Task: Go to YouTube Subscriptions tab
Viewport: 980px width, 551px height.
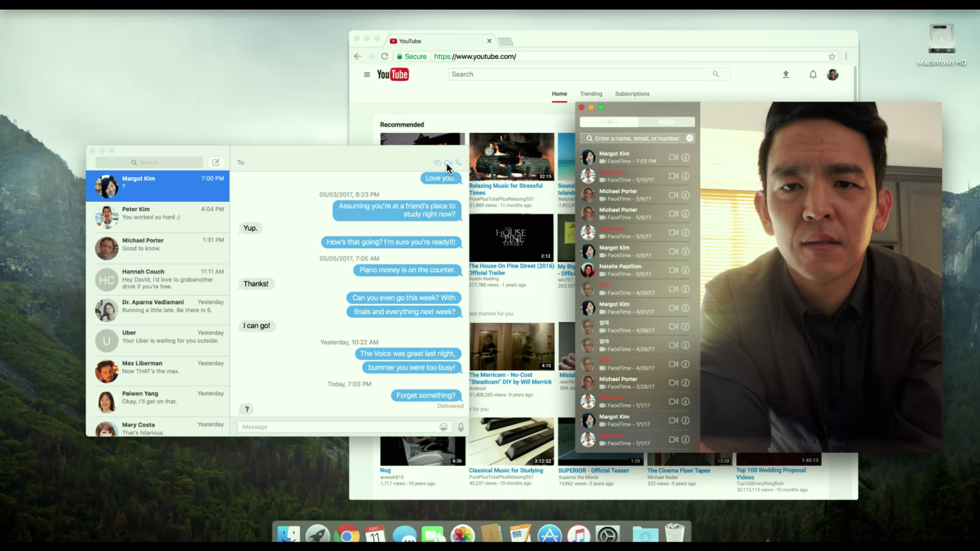Action: click(632, 93)
